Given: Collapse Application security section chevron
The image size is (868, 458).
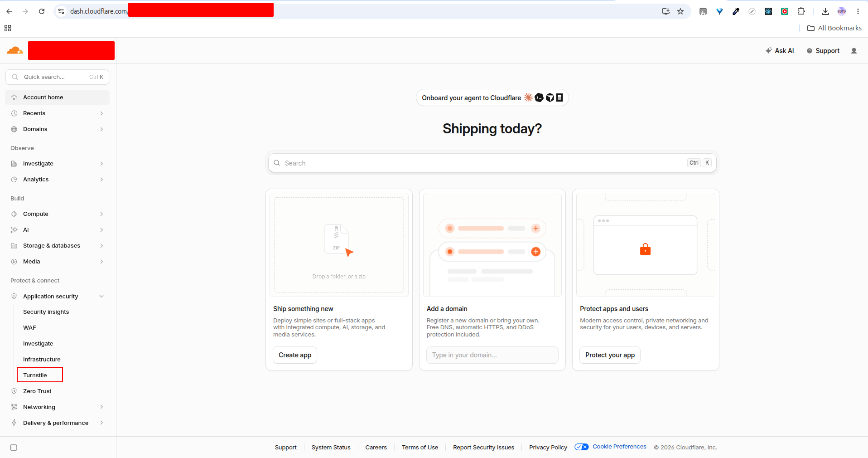Looking at the screenshot, I should [101, 297].
